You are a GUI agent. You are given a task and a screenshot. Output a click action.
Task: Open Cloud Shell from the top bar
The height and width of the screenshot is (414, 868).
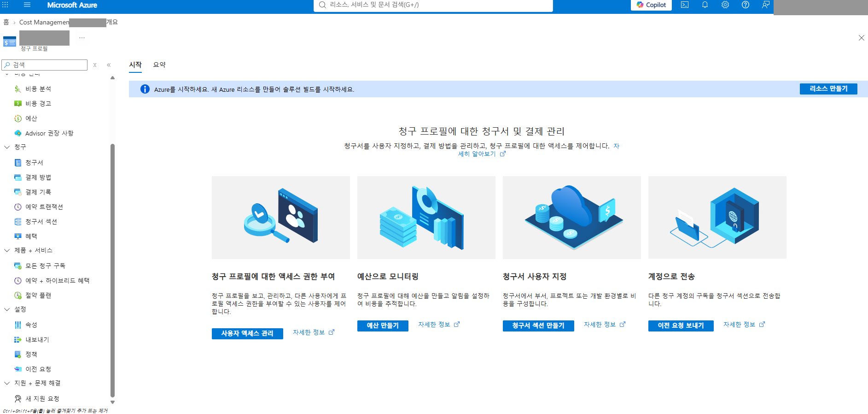(x=685, y=5)
